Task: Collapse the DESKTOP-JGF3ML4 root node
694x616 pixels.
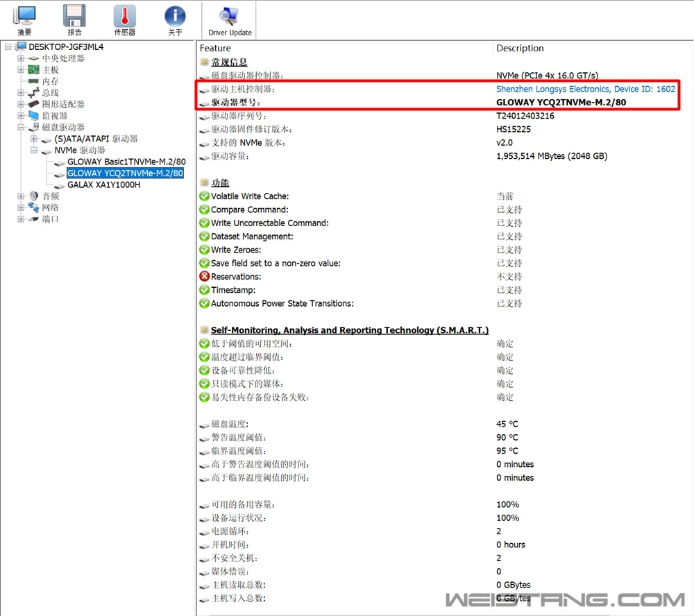Action: (x=8, y=46)
